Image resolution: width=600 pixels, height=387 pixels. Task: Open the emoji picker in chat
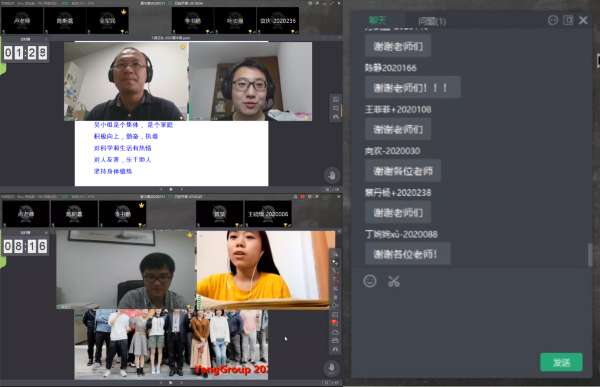(370, 281)
